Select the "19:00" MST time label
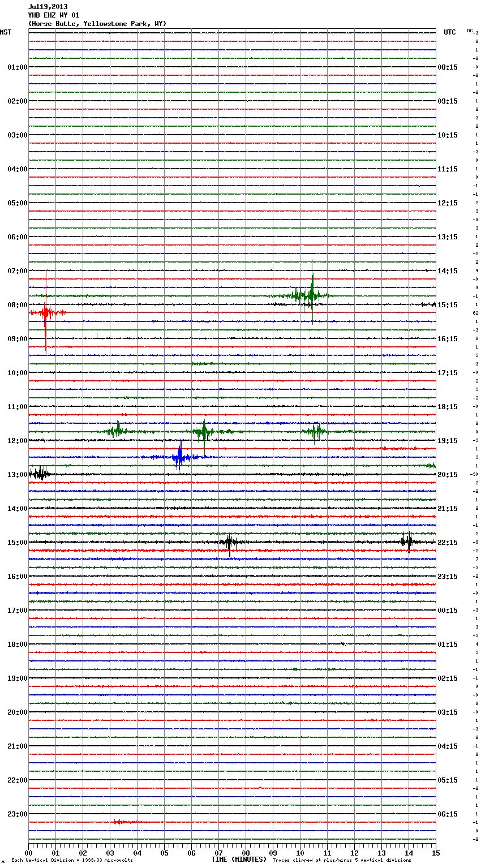This screenshot has width=481, height=868. point(17,678)
